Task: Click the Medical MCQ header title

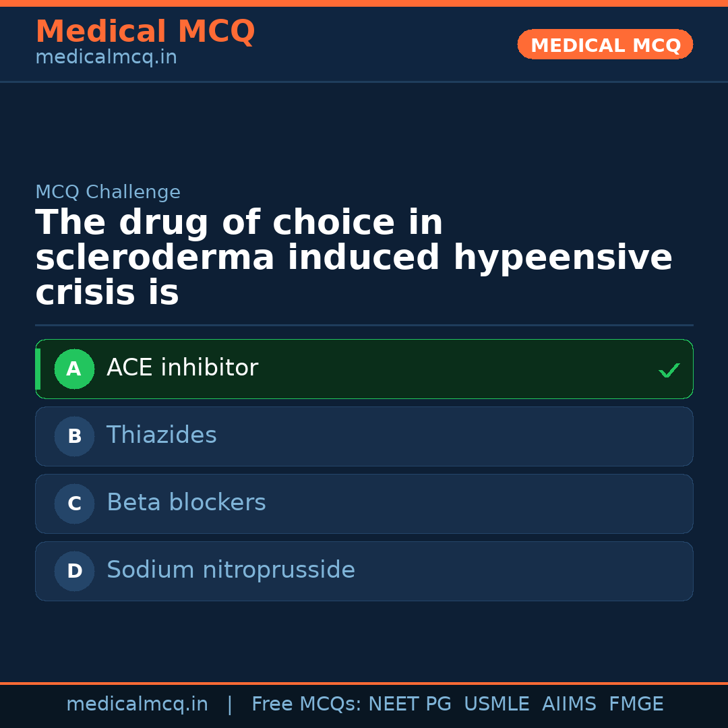Action: pos(145,32)
